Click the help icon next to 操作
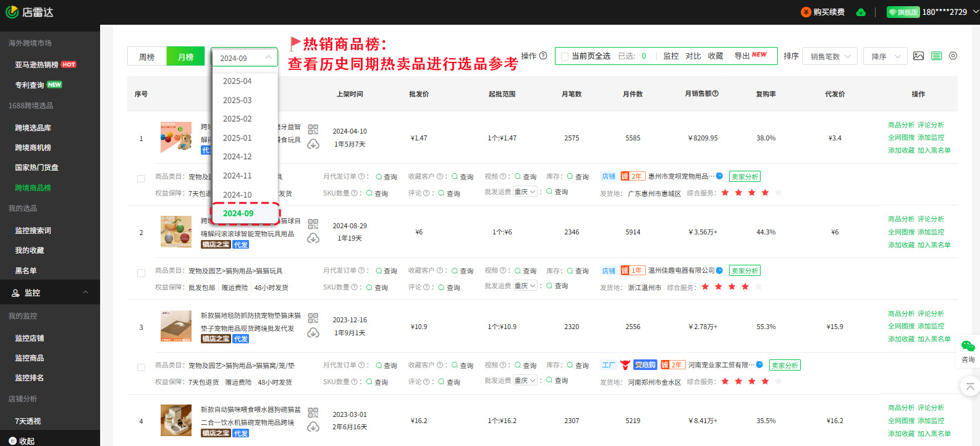Screen dimensions: 980x446 pos(543,56)
